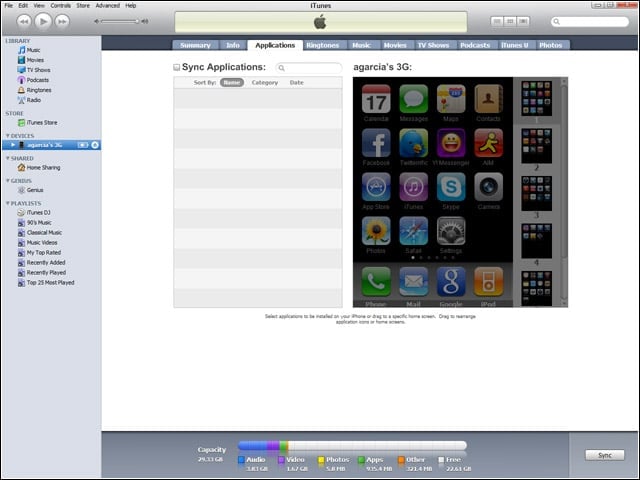Expand the agarcia's 3G device tree

13,145
